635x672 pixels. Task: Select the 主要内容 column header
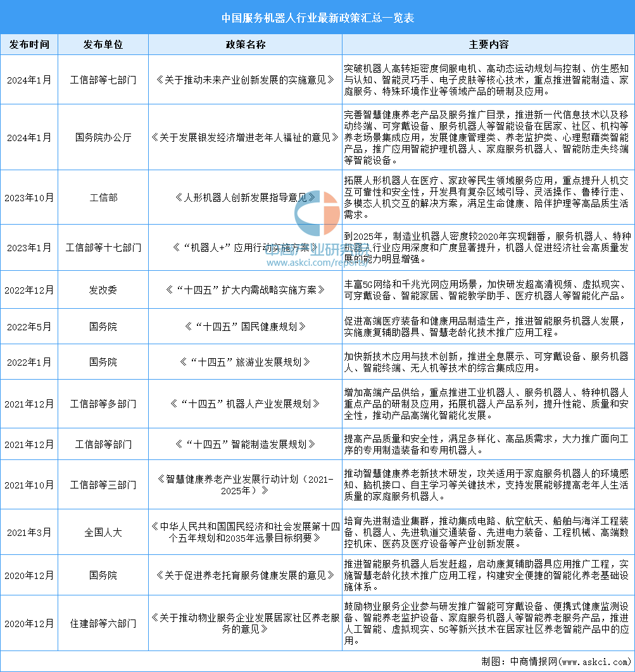[488, 44]
